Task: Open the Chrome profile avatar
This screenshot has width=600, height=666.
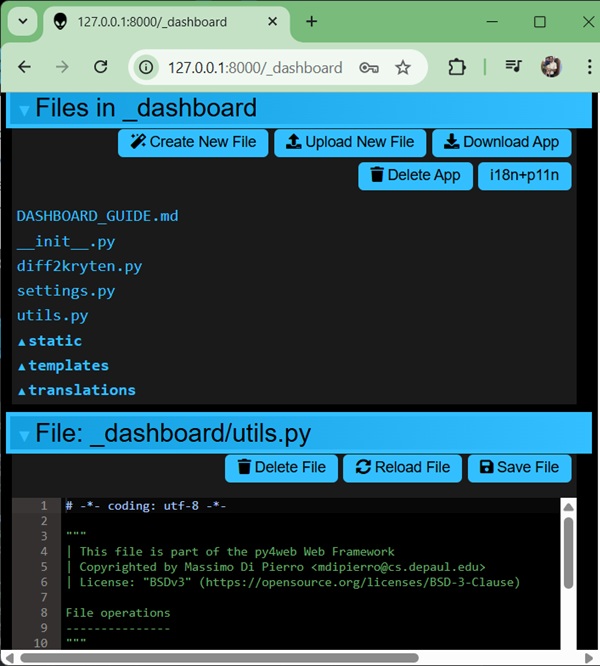Action: pos(551,67)
